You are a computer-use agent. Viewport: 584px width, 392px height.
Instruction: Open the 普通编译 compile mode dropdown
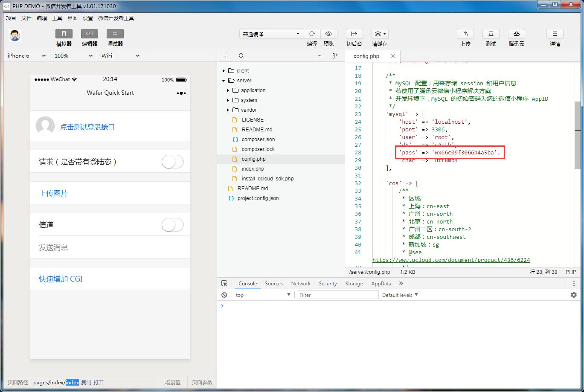271,34
